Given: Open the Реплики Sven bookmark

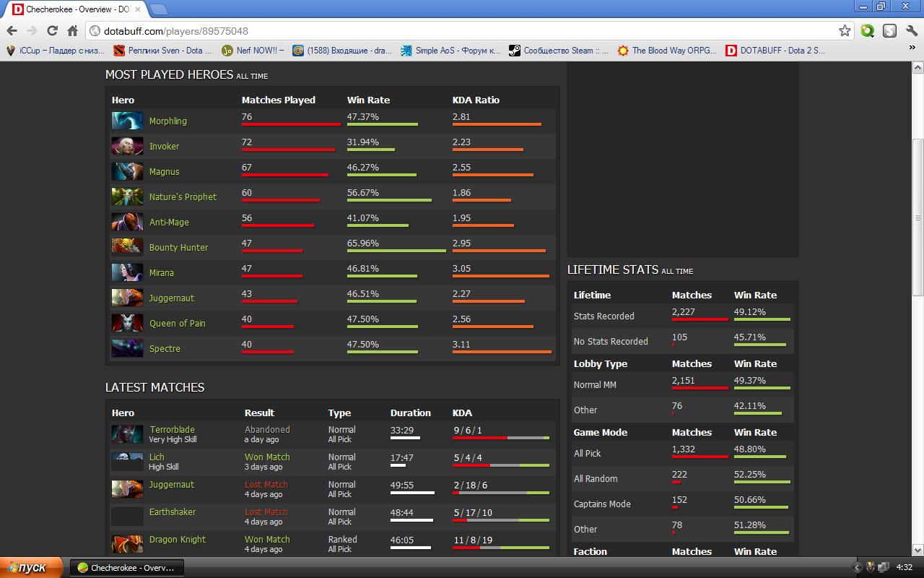Looking at the screenshot, I should [x=162, y=51].
